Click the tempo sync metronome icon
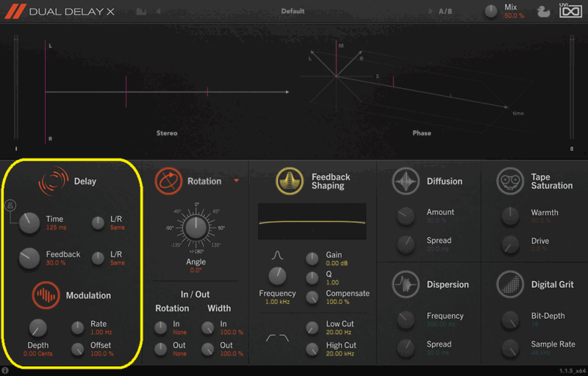This screenshot has height=376, width=588. (x=10, y=205)
